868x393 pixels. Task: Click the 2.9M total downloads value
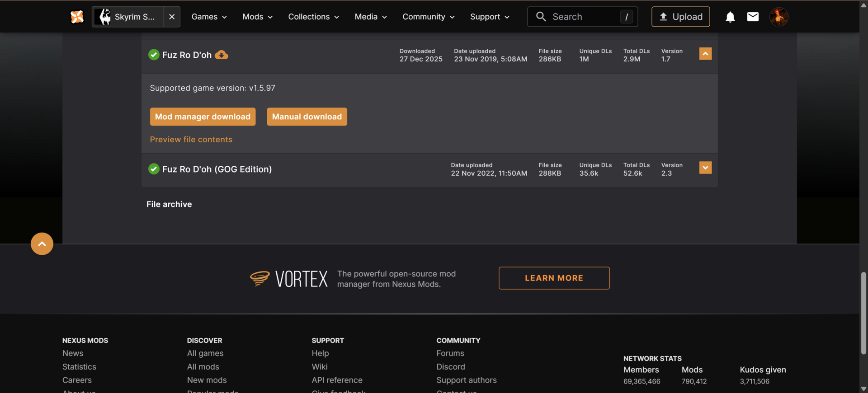tap(632, 59)
